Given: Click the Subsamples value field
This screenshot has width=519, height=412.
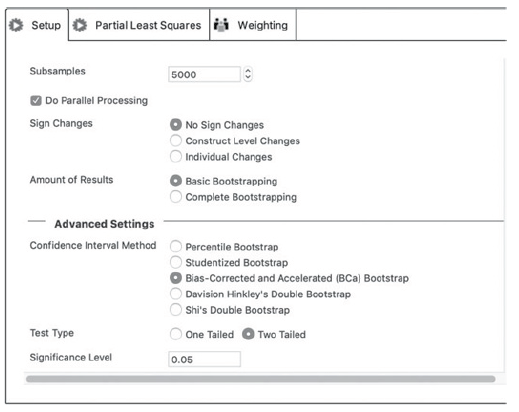Looking at the screenshot, I should pyautogui.click(x=204, y=74).
